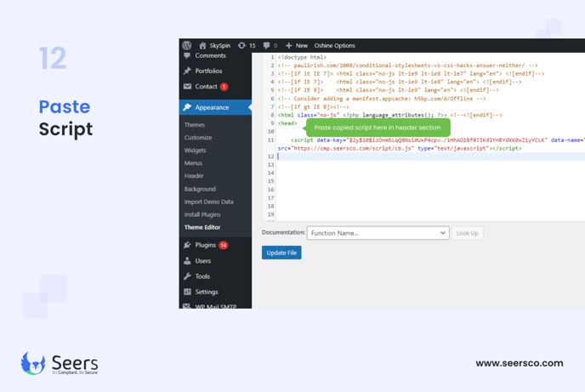Click the Tools wrench icon

click(x=187, y=276)
